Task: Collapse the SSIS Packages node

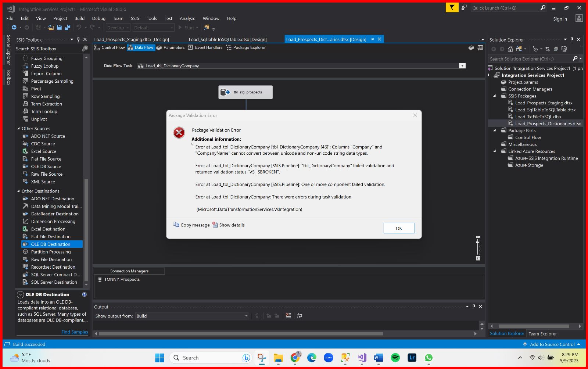Action: 494,96
